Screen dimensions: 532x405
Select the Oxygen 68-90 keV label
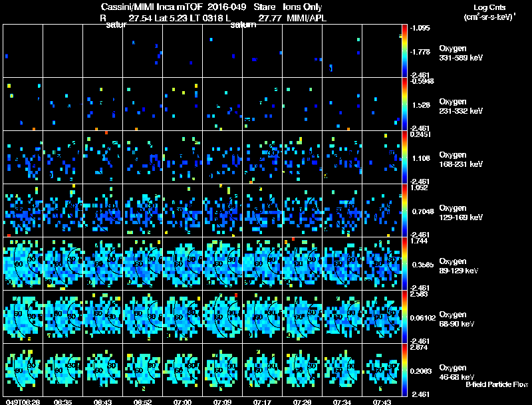click(x=457, y=319)
